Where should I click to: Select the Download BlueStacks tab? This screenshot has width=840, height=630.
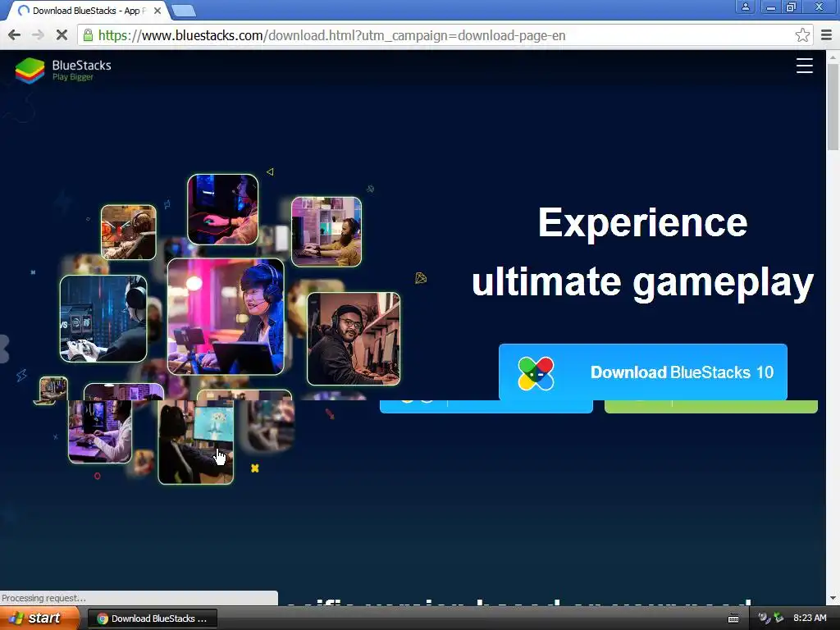[x=85, y=11]
